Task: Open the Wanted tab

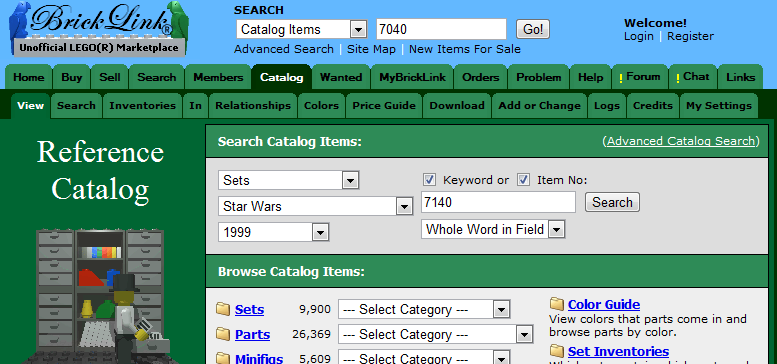Action: tap(340, 77)
